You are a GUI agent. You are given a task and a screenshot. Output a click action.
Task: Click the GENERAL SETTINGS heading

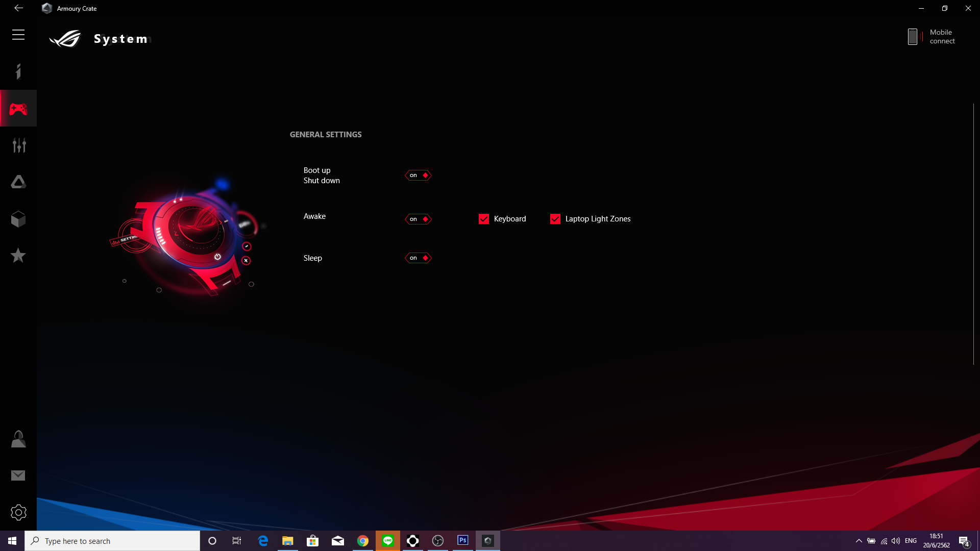coord(326,135)
